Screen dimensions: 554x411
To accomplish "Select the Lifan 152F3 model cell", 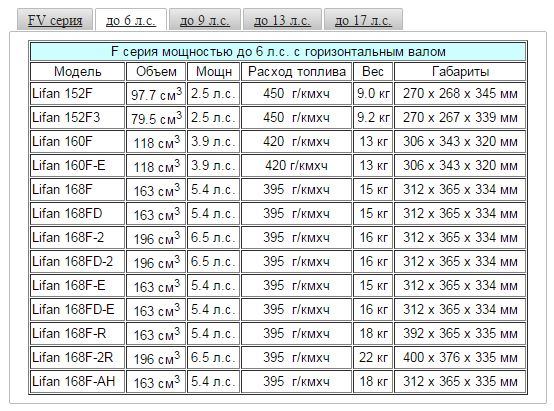I will [x=77, y=118].
